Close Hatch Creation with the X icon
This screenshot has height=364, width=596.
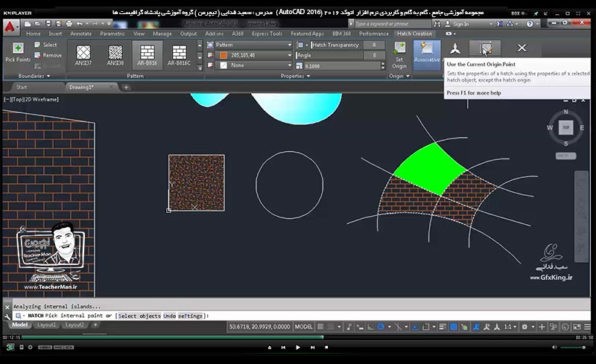click(522, 48)
